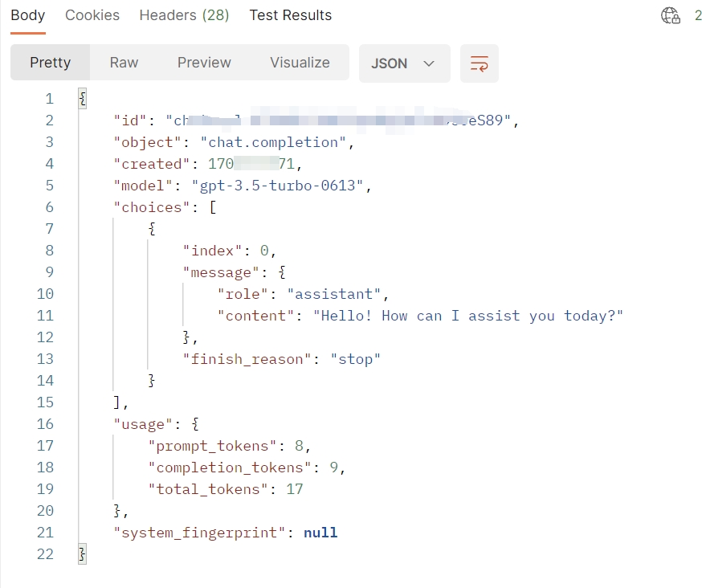702x588 pixels.
Task: Select the Preview view mode
Action: point(204,63)
